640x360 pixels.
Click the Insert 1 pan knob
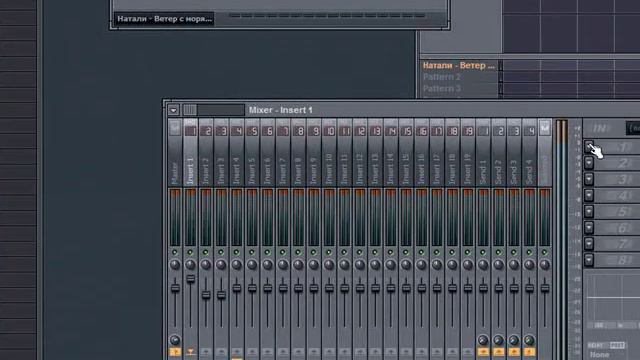(191, 265)
